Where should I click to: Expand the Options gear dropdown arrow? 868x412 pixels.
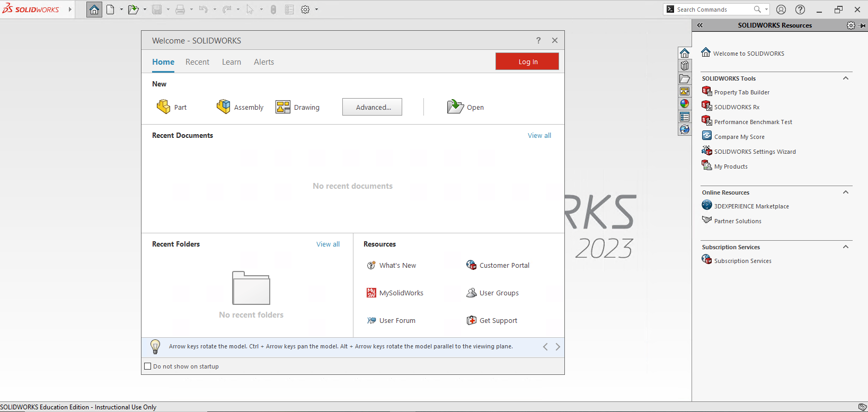tap(317, 10)
